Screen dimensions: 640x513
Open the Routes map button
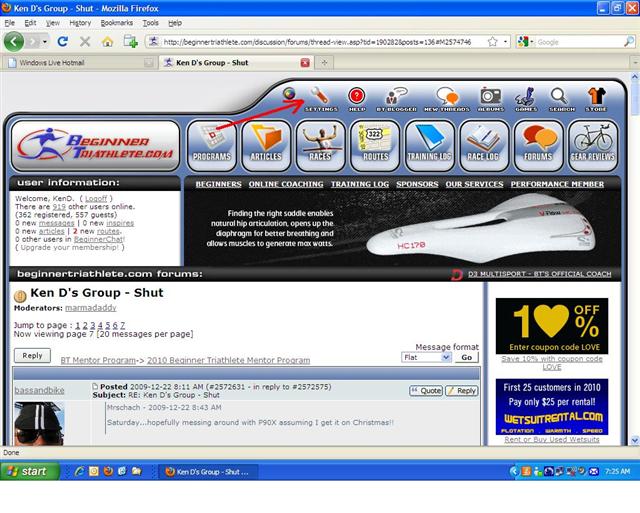(375, 146)
